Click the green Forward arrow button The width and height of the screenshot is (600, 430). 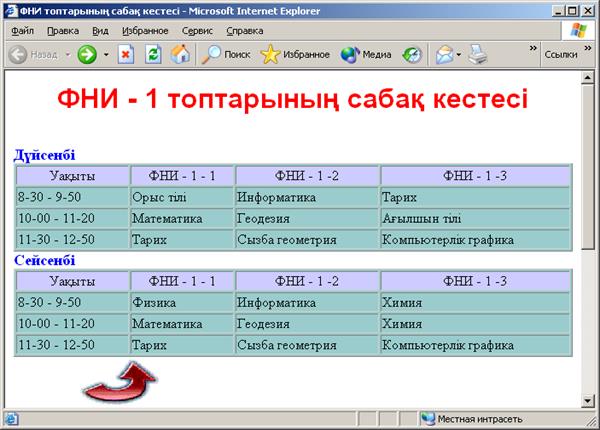pos(87,55)
